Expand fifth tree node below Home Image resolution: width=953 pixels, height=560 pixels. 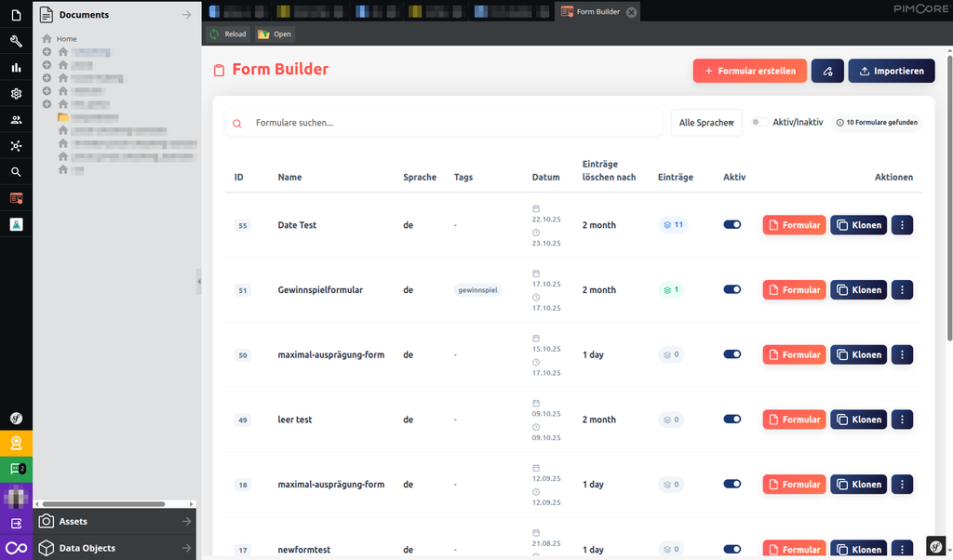[47, 104]
